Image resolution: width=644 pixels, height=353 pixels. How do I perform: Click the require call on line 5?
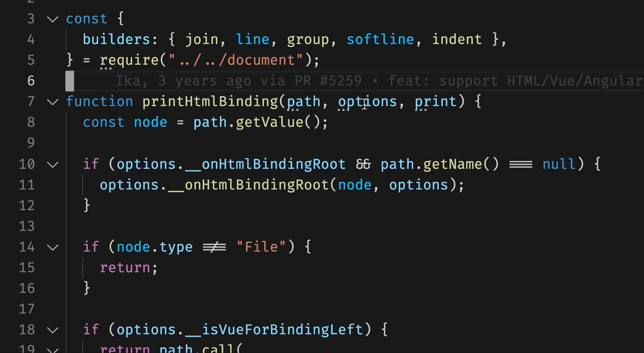point(129,60)
